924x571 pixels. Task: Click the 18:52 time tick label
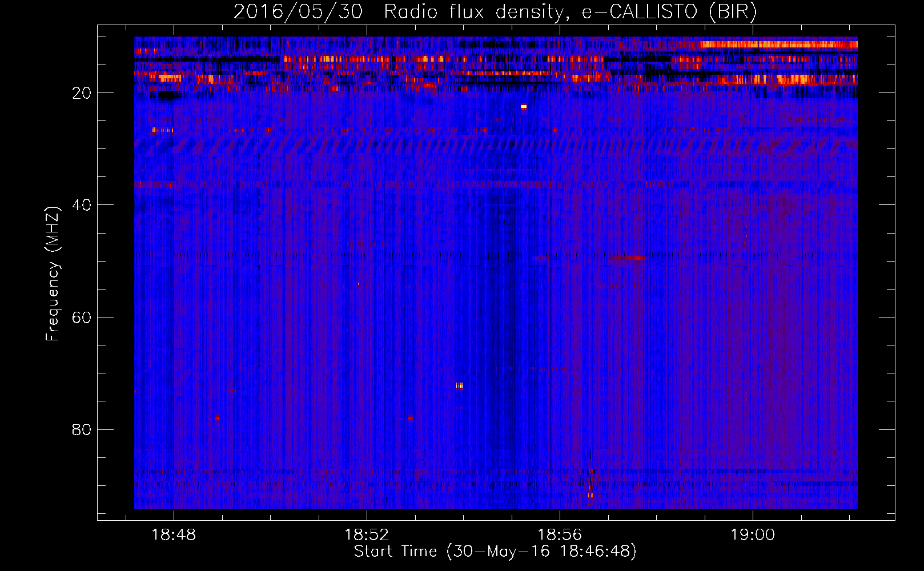click(367, 535)
